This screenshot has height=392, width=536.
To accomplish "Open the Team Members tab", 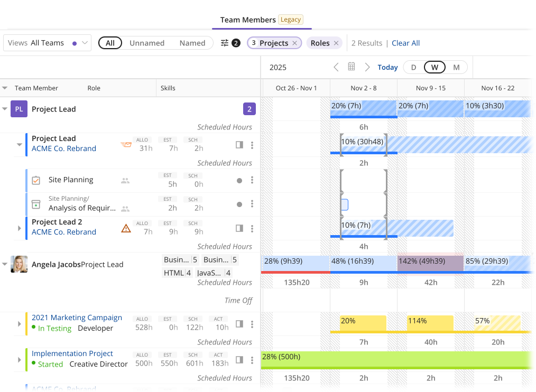I will (x=248, y=20).
